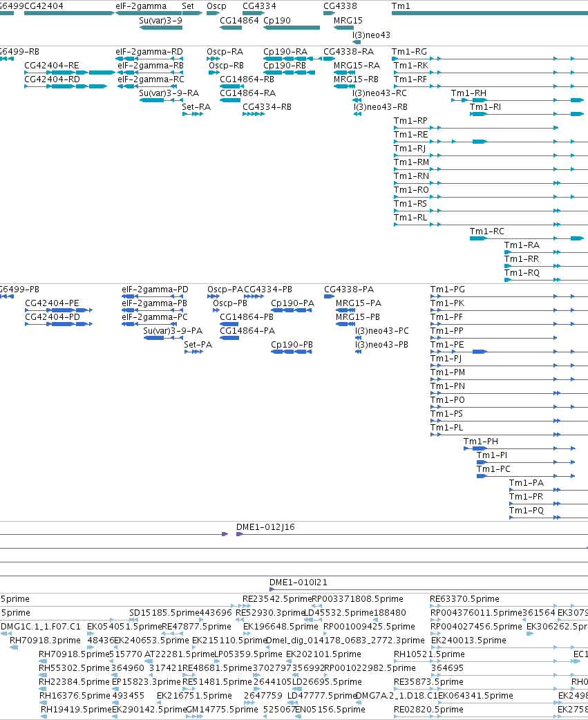Select BAC clone DME1-012J16
588x720 pixels.
[x=412, y=534]
